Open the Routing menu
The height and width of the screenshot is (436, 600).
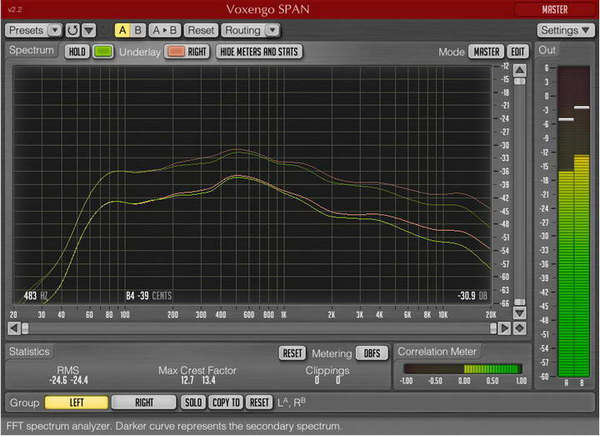tap(243, 30)
